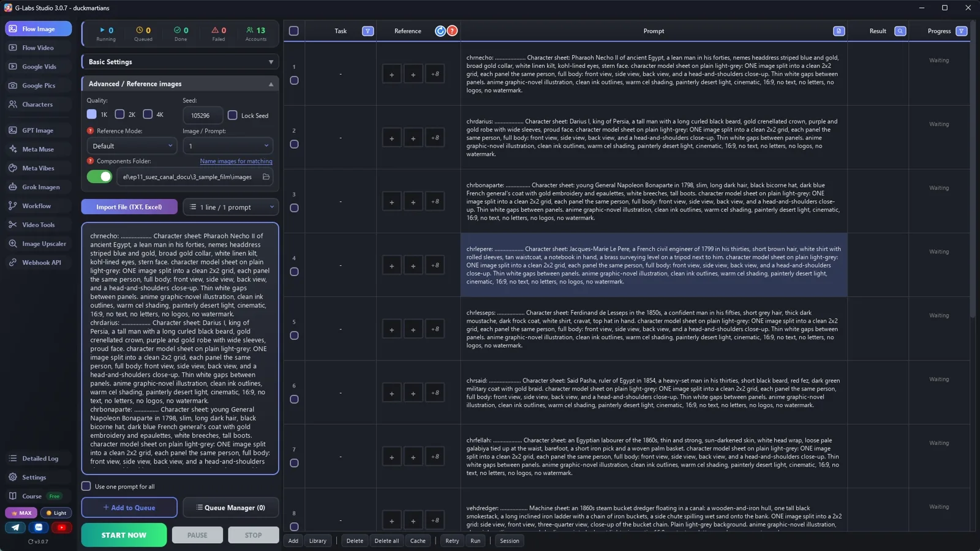Select the 1K quality checkbox
Screen dimensions: 980x551
click(92, 114)
